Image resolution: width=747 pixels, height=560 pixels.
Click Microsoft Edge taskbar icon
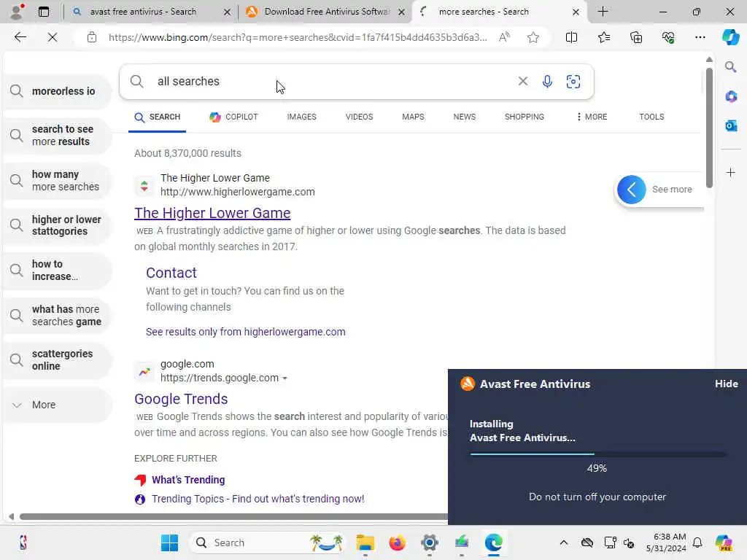coord(494,542)
